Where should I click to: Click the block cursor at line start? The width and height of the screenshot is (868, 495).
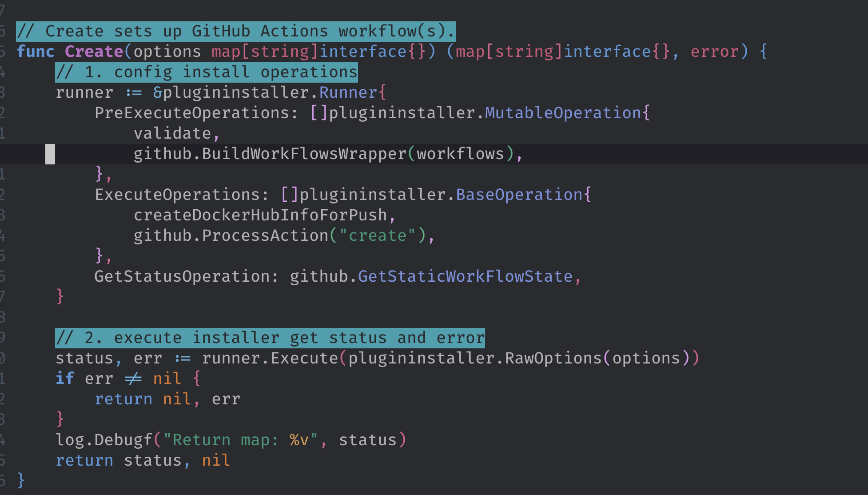point(50,154)
